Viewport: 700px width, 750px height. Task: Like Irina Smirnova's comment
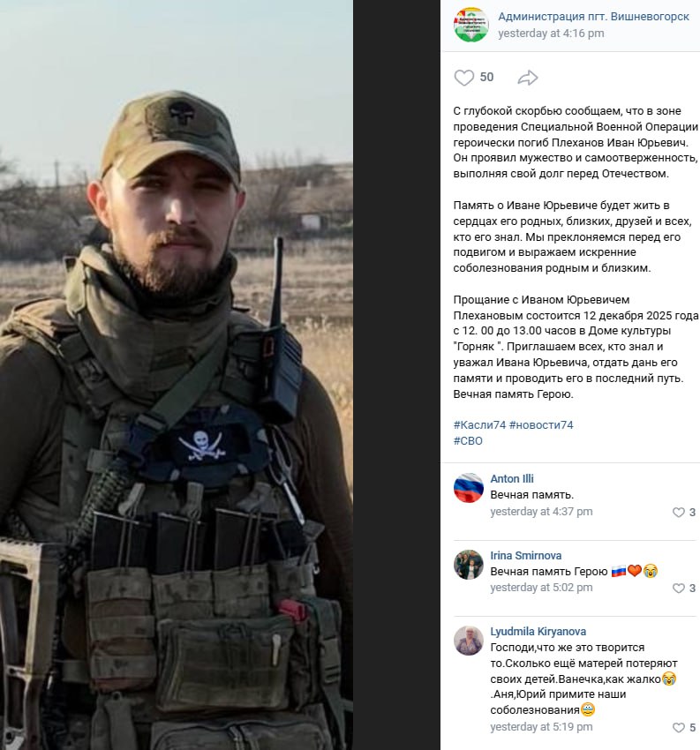[x=679, y=588]
